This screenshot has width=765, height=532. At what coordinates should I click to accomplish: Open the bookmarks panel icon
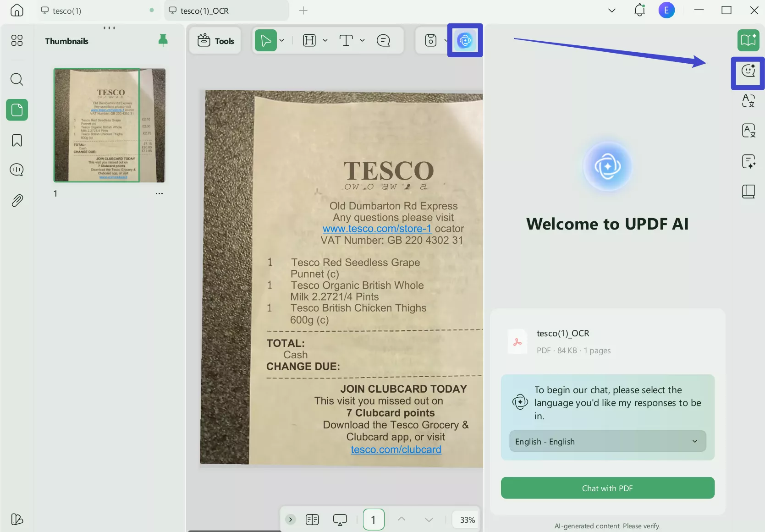[x=17, y=140]
